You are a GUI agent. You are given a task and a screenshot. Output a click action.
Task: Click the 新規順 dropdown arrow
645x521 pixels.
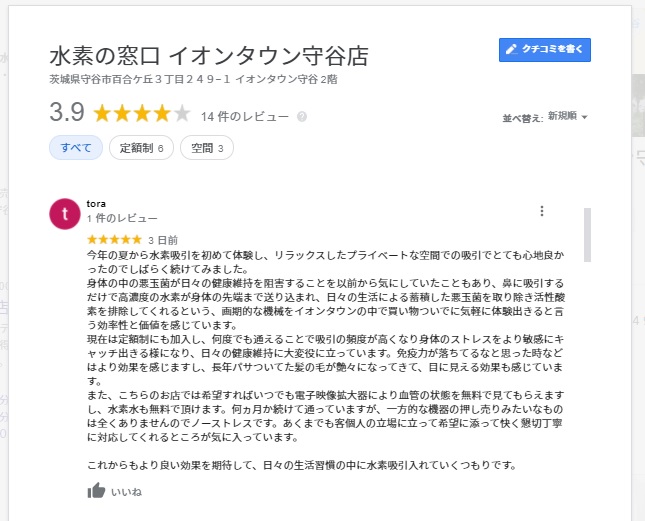(x=584, y=117)
